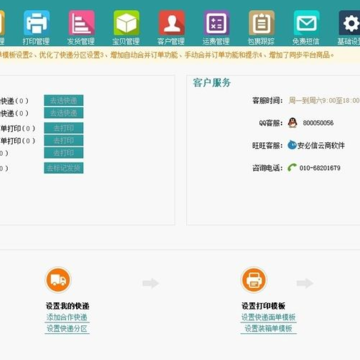Open the 发货管理 pink chart icon

coord(82,23)
